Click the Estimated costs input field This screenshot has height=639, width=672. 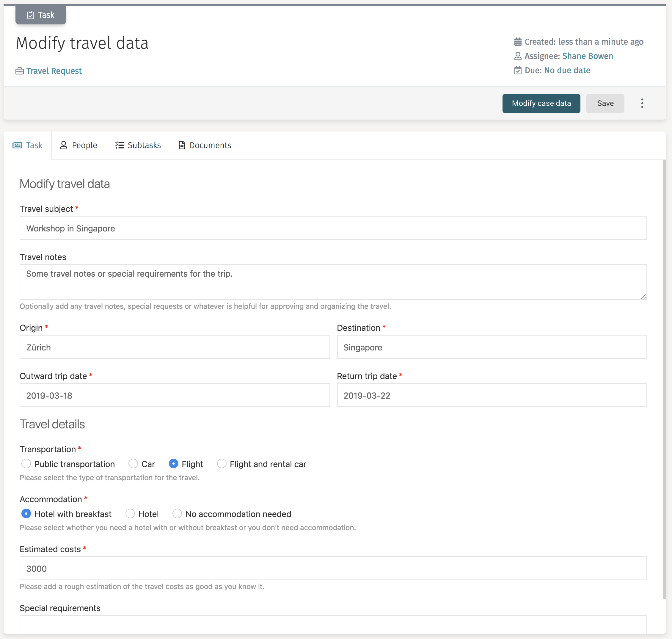(x=333, y=568)
